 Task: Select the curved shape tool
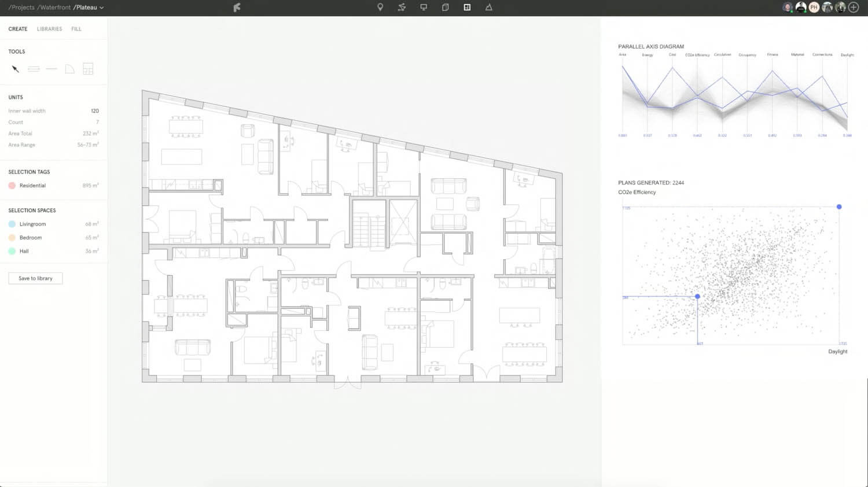pyautogui.click(x=69, y=68)
